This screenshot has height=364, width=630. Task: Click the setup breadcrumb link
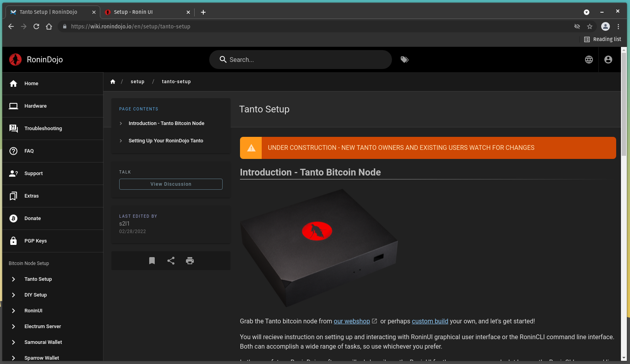tap(137, 82)
